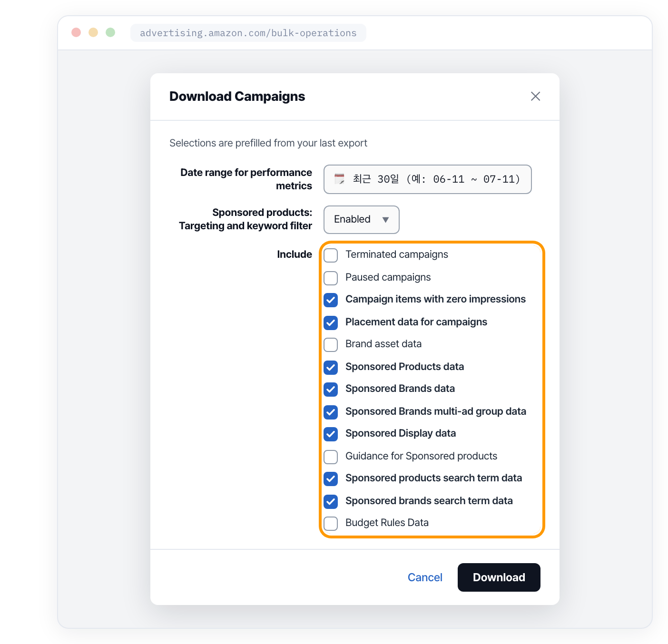This screenshot has height=644, width=668.
Task: Click the yellow window control dot
Action: [93, 32]
